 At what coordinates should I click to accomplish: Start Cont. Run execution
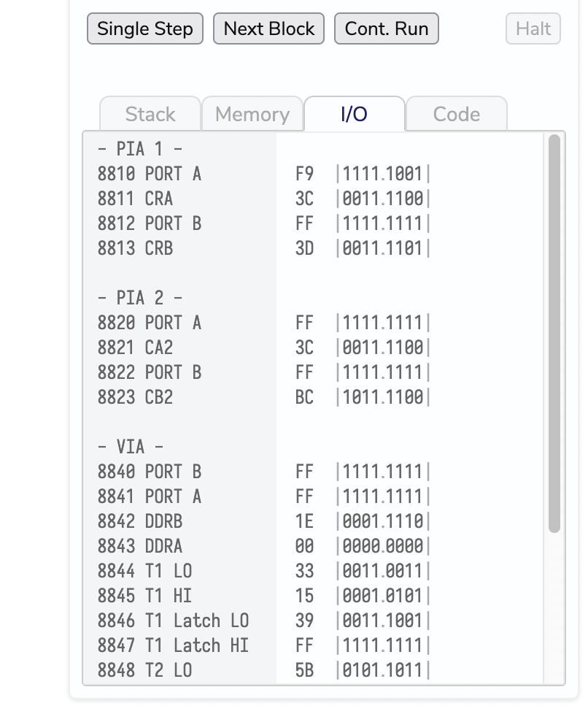[x=387, y=28]
